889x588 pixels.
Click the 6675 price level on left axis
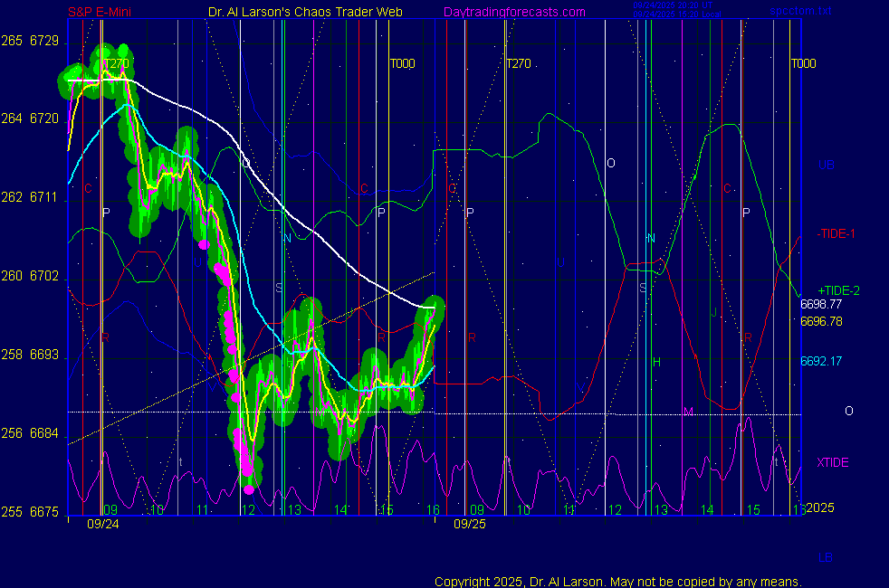tap(43, 512)
